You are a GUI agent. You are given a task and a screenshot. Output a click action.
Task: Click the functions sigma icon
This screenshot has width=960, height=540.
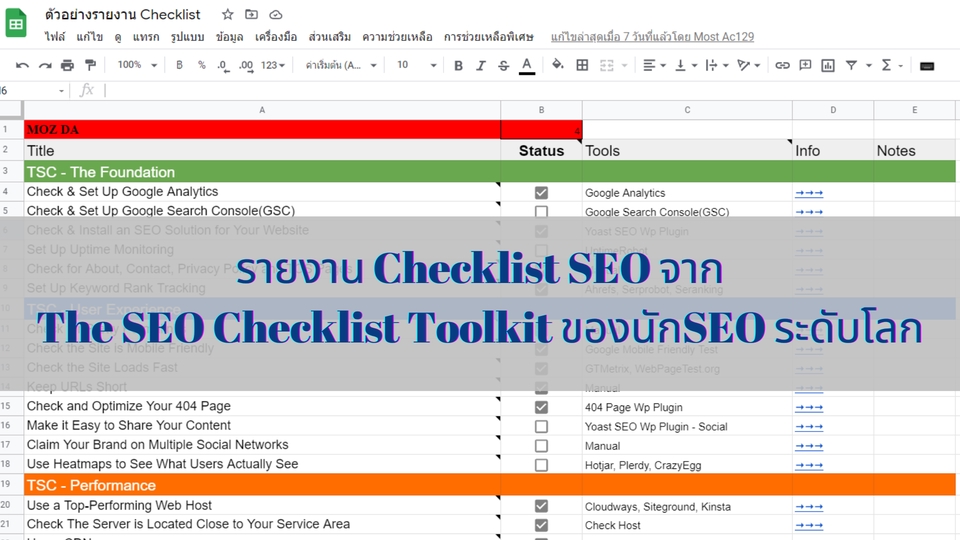[x=886, y=65]
